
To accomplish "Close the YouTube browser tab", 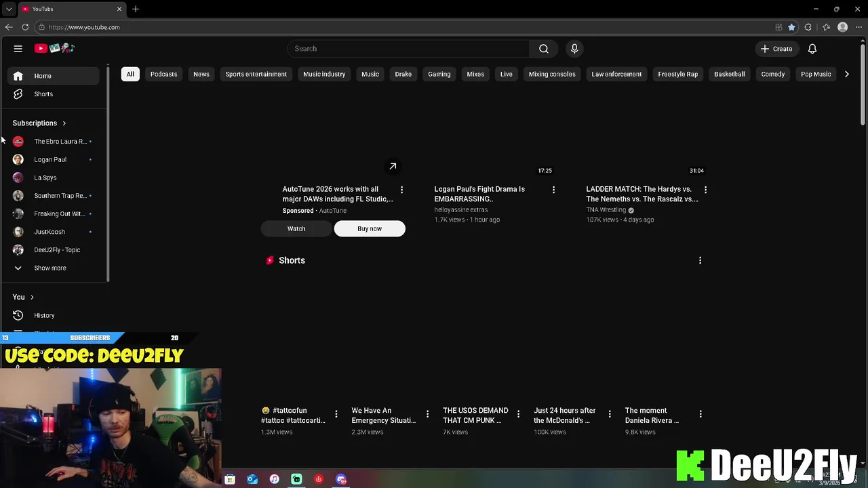I will click(119, 9).
